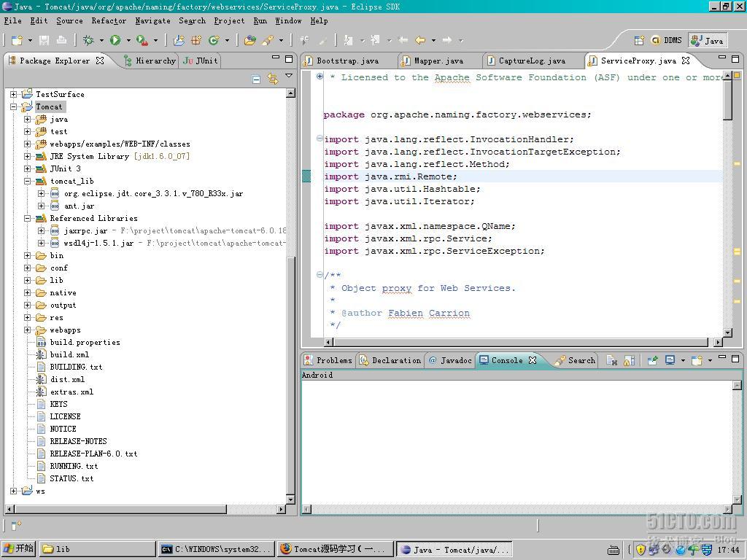
Task: Click the Open Type toolbar icon
Action: point(250,41)
